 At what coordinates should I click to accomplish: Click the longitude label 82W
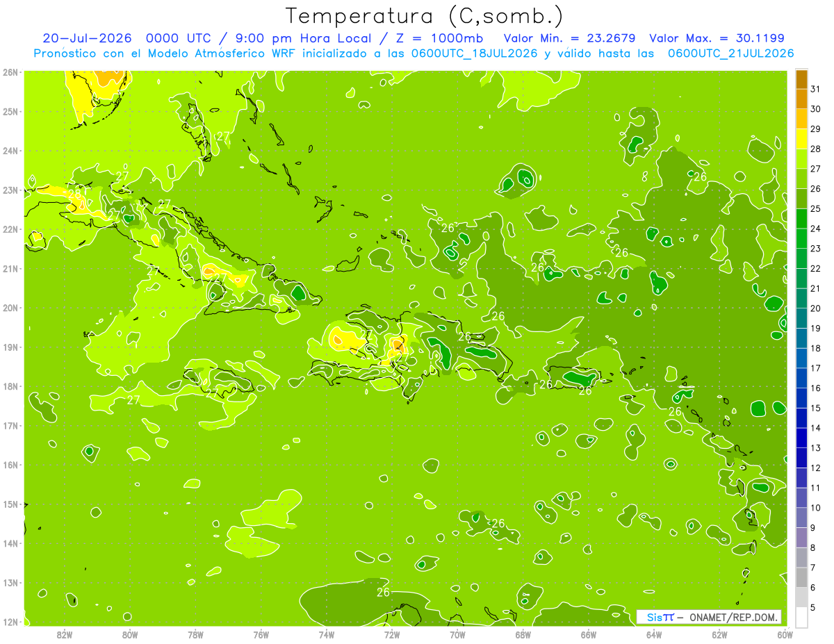tap(65, 634)
